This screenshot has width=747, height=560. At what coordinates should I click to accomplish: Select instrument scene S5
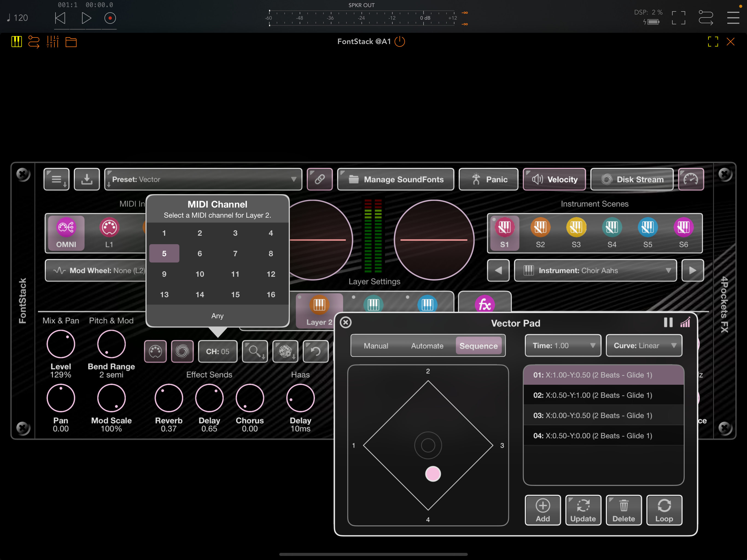(648, 233)
